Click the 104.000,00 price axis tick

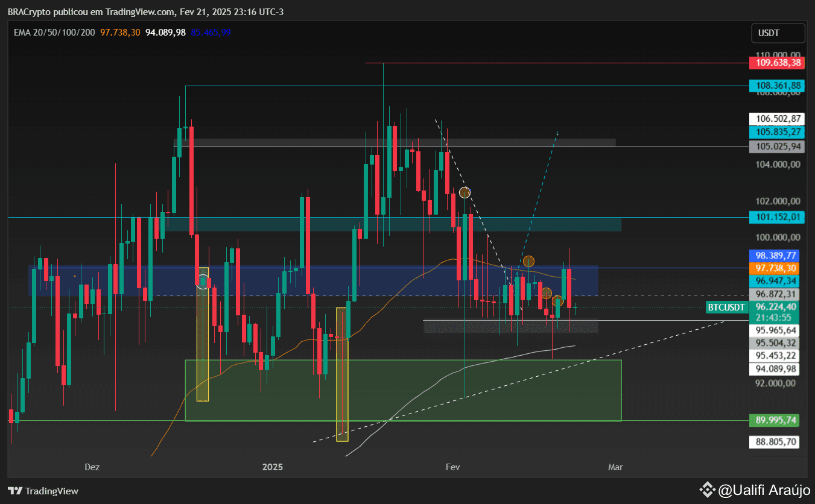779,165
